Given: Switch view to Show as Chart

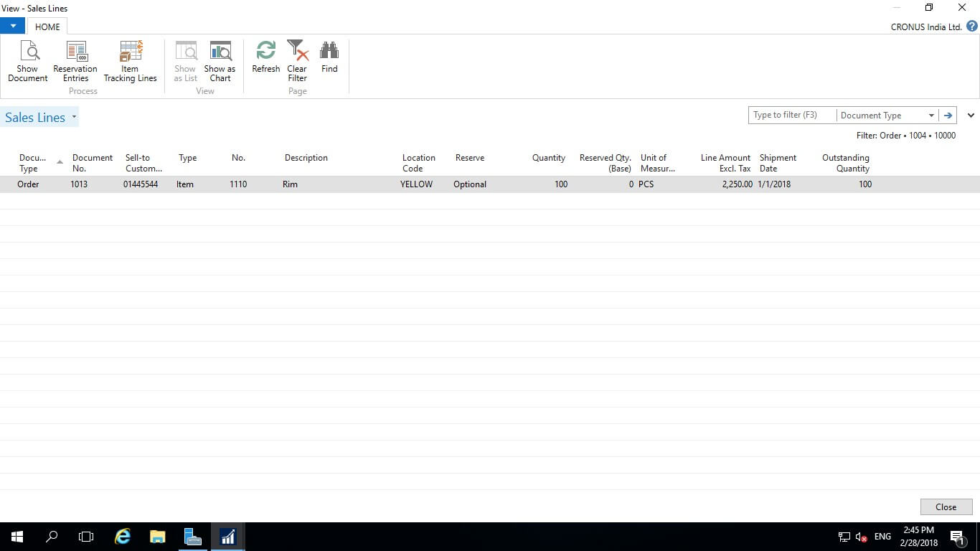Looking at the screenshot, I should click(x=220, y=61).
